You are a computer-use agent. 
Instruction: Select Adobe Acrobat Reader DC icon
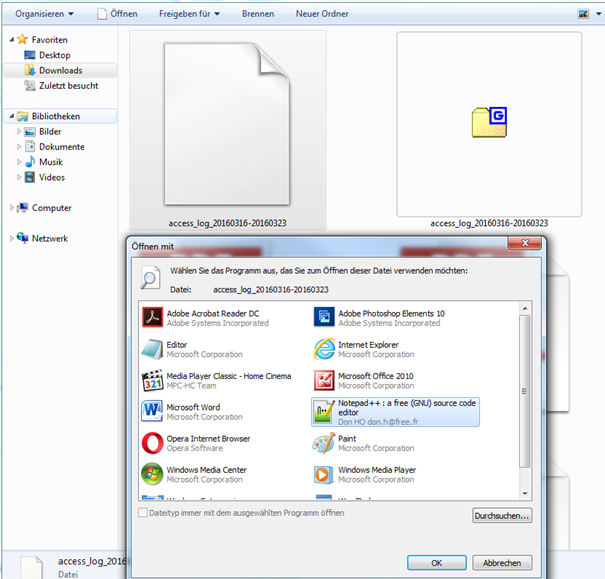click(x=152, y=317)
